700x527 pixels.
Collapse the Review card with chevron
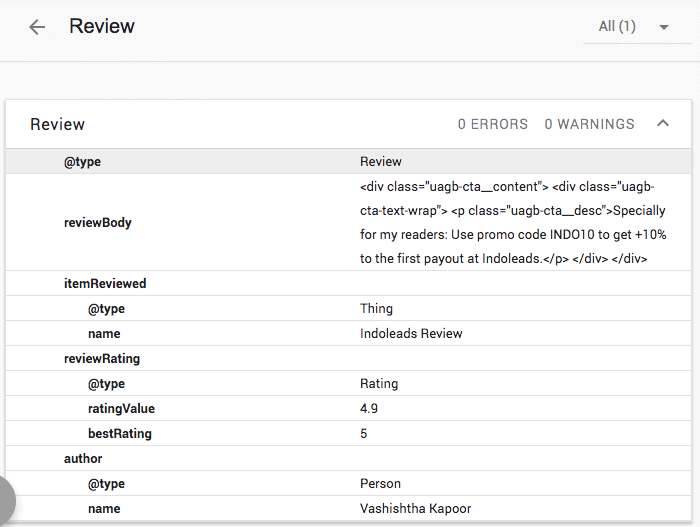pyautogui.click(x=663, y=123)
